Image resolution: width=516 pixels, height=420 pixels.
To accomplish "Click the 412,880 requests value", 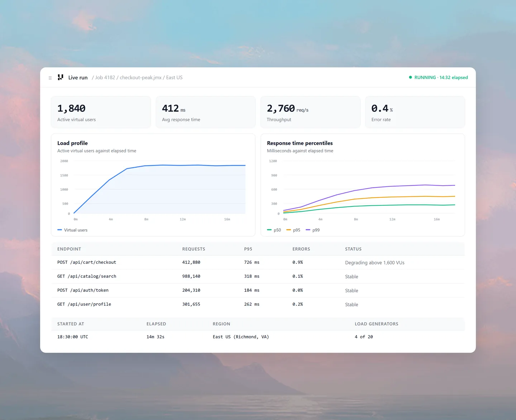I will tap(191, 262).
